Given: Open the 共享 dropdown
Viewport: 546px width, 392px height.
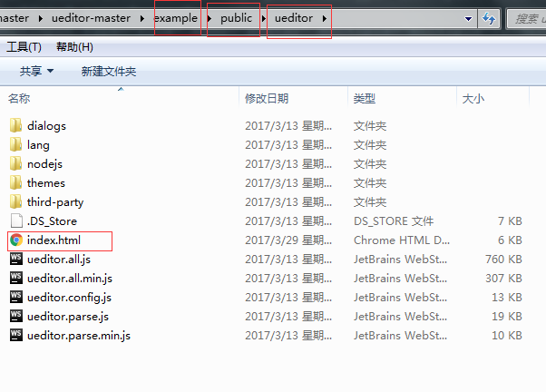Looking at the screenshot, I should point(36,71).
